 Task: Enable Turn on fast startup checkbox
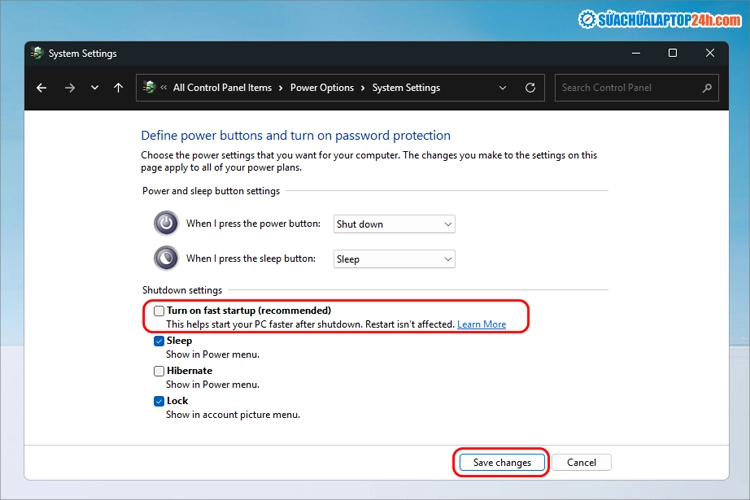(x=159, y=311)
